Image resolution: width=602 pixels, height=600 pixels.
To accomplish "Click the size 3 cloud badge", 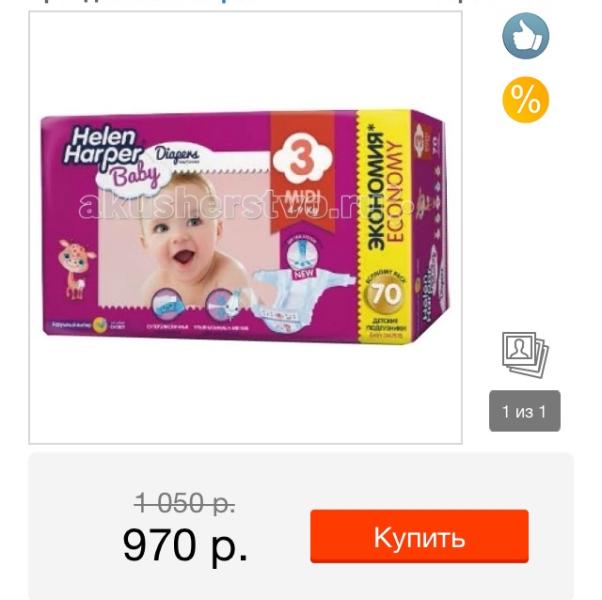I will tap(302, 159).
